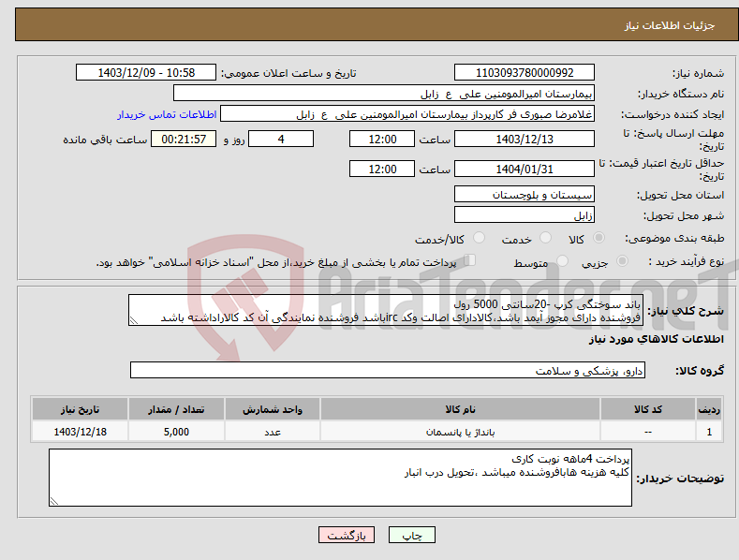739x560 pixels.
Task: Select the خدمت radio button
Action: tap(545, 238)
